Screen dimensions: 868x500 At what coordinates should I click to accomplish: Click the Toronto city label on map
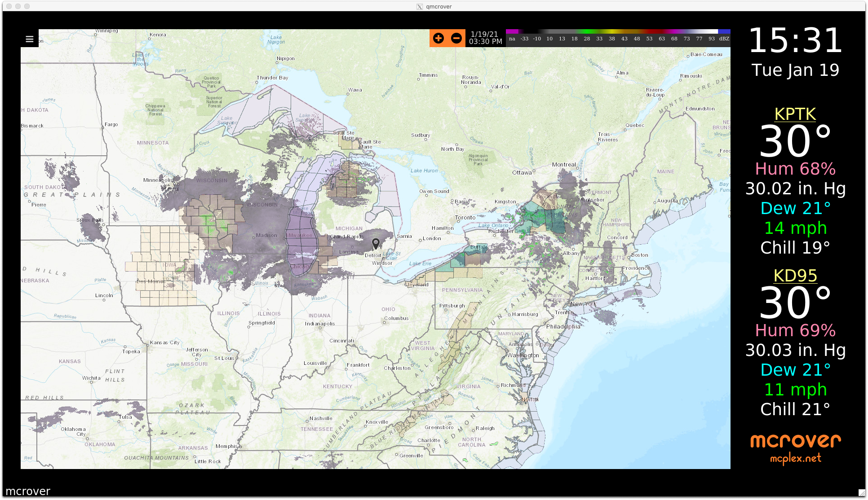465,217
